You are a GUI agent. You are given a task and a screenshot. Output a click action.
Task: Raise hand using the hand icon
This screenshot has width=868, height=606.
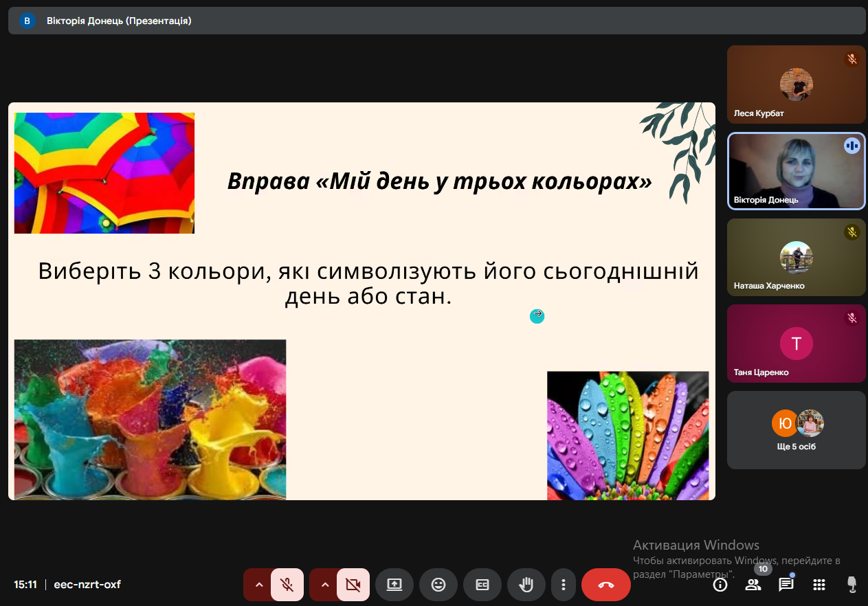pyautogui.click(x=526, y=585)
